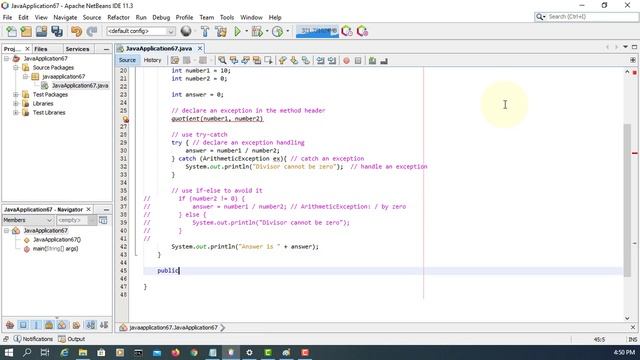Expand the Test Packages node

pyautogui.click(x=16, y=95)
